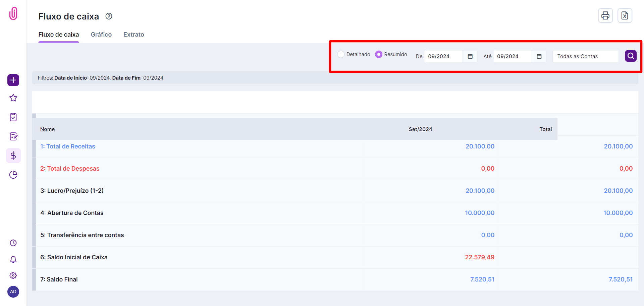
Task: Open the clipboard checklist sidebar icon
Action: point(13,117)
